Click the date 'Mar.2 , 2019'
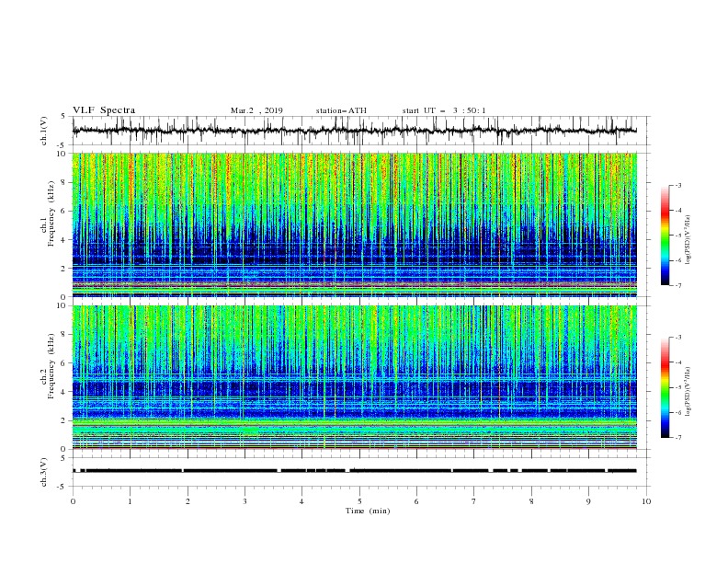Viewport: 728px width, 563px height. [256, 110]
